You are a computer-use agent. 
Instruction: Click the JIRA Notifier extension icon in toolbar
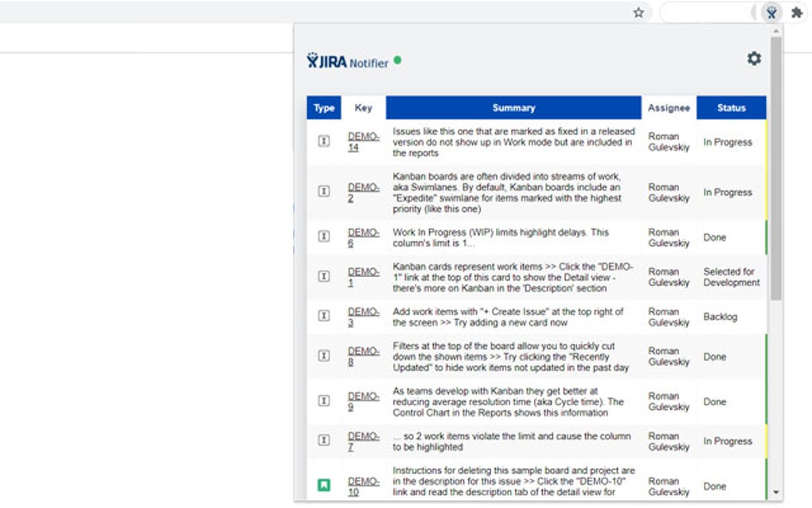click(x=771, y=12)
